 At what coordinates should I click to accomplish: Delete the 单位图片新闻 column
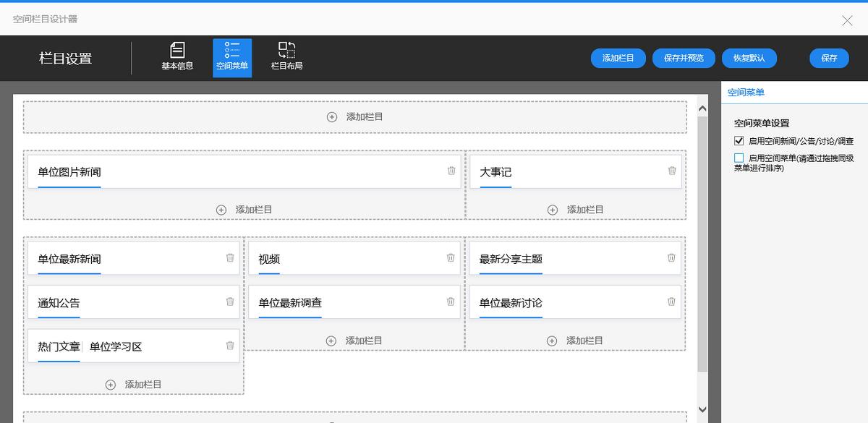[x=451, y=171]
